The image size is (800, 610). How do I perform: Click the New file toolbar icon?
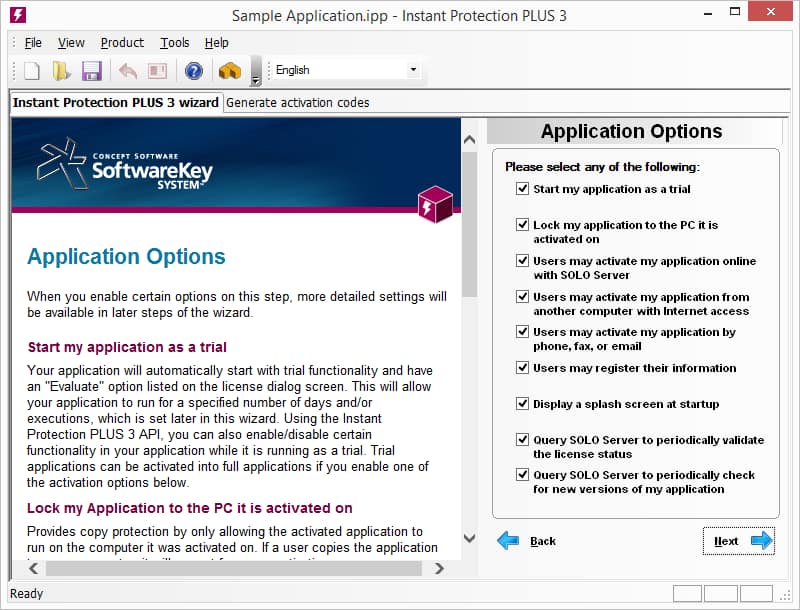pyautogui.click(x=32, y=71)
